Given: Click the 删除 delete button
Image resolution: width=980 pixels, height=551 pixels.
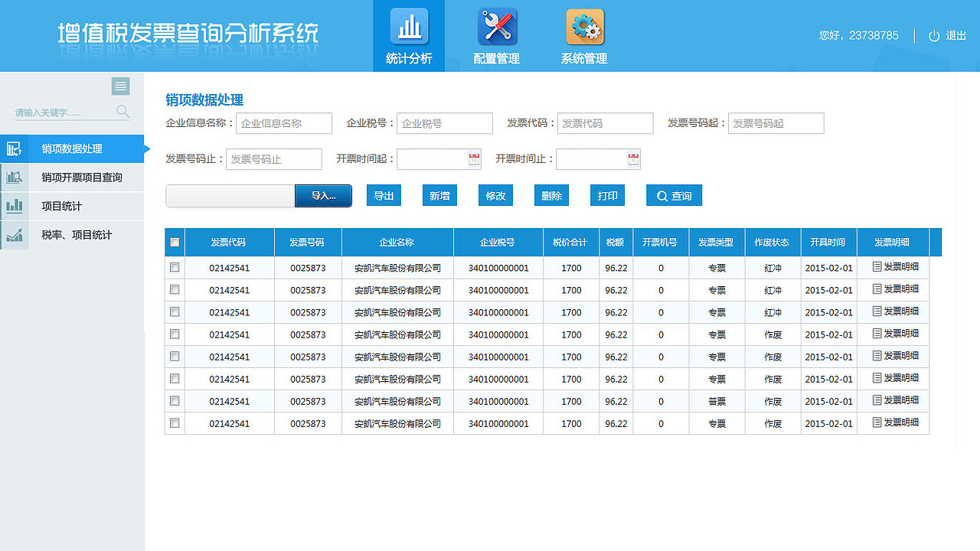Looking at the screenshot, I should pos(551,195).
